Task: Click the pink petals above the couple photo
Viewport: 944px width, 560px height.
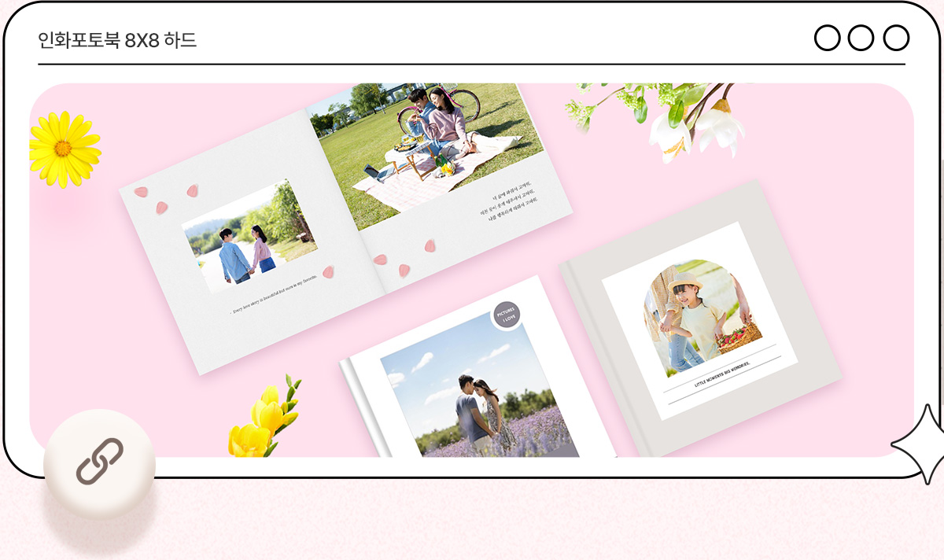Action: 164,197
